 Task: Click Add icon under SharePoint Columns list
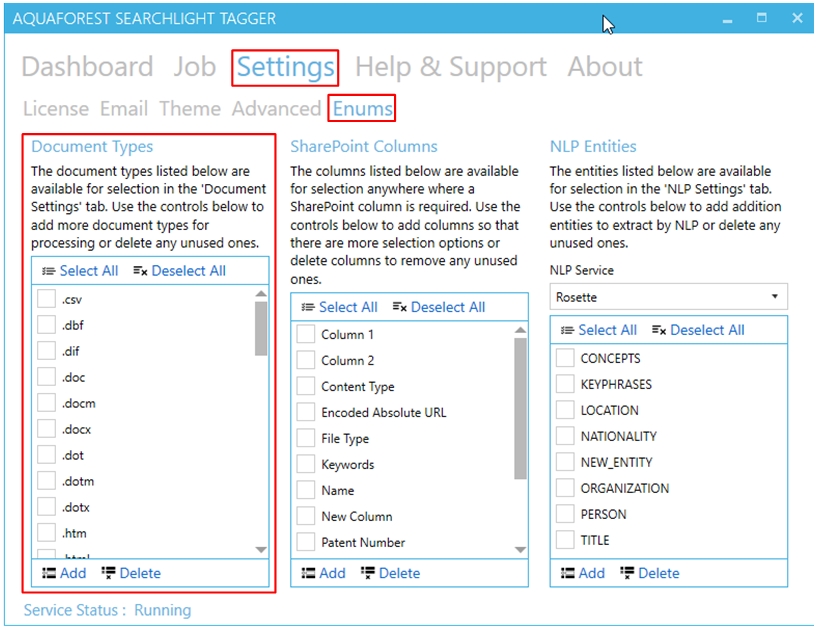308,573
